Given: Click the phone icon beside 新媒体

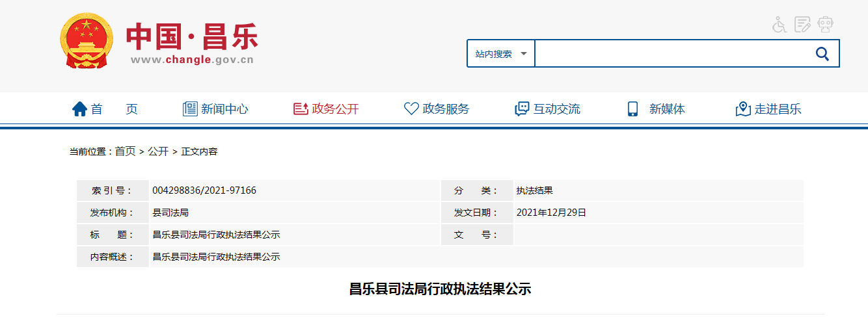Looking at the screenshot, I should (632, 109).
